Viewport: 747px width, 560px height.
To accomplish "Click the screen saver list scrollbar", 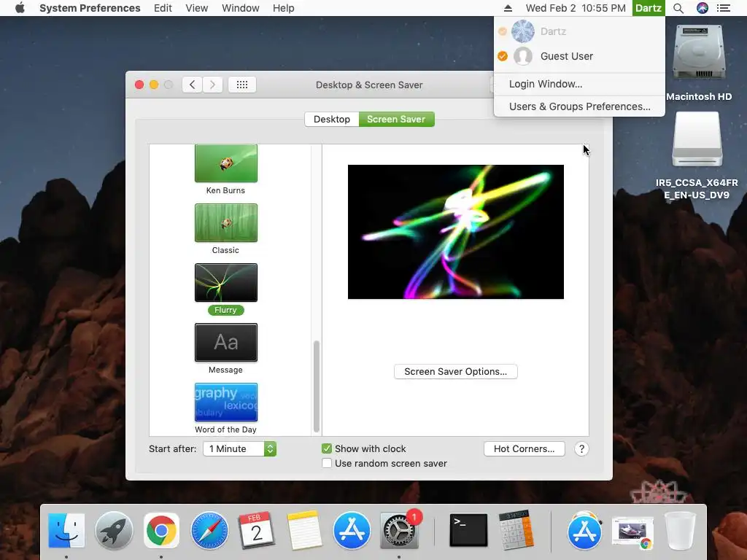I will coord(317,386).
